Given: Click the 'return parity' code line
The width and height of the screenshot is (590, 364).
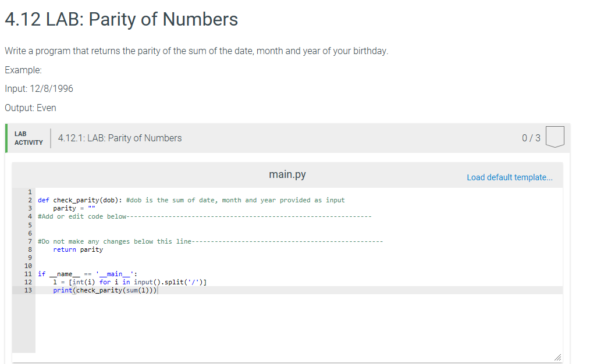Looking at the screenshot, I should click(78, 249).
